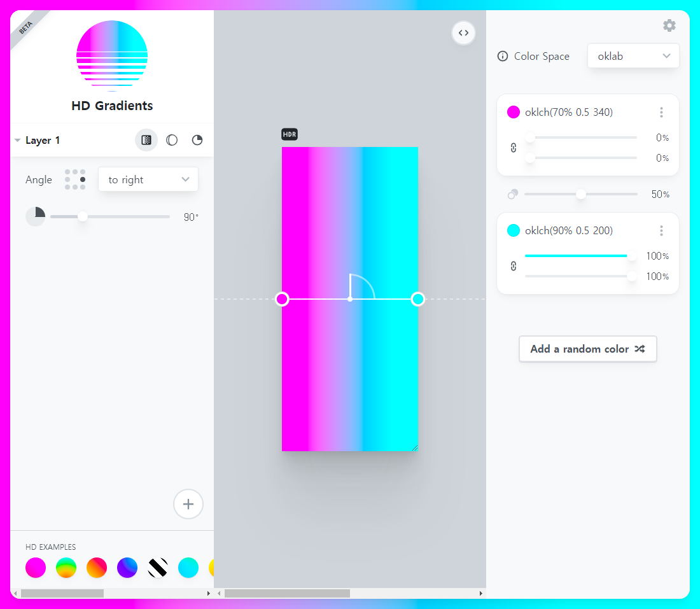The height and width of the screenshot is (609, 700).
Task: Open options menu for oklch(90% 0.5 200)
Action: coord(661,230)
